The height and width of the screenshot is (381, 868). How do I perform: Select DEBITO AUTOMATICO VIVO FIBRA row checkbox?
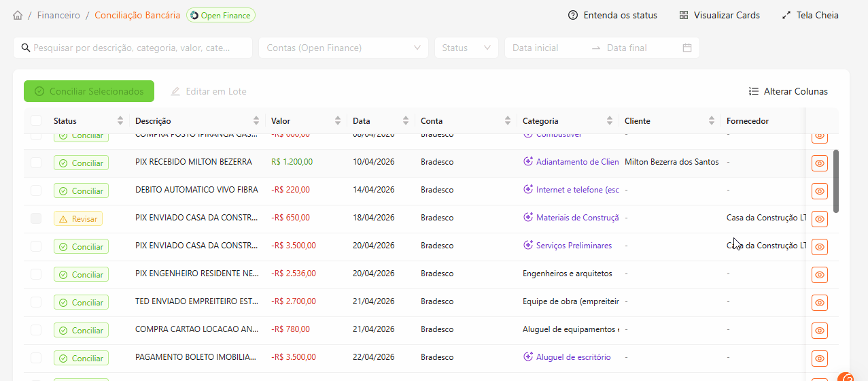pyautogui.click(x=36, y=190)
